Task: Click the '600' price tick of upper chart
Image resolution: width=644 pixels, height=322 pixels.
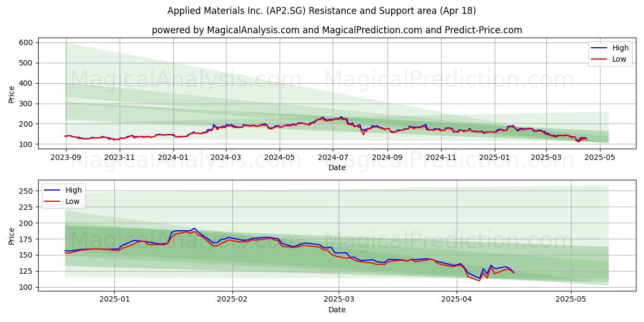Action: tap(26, 42)
